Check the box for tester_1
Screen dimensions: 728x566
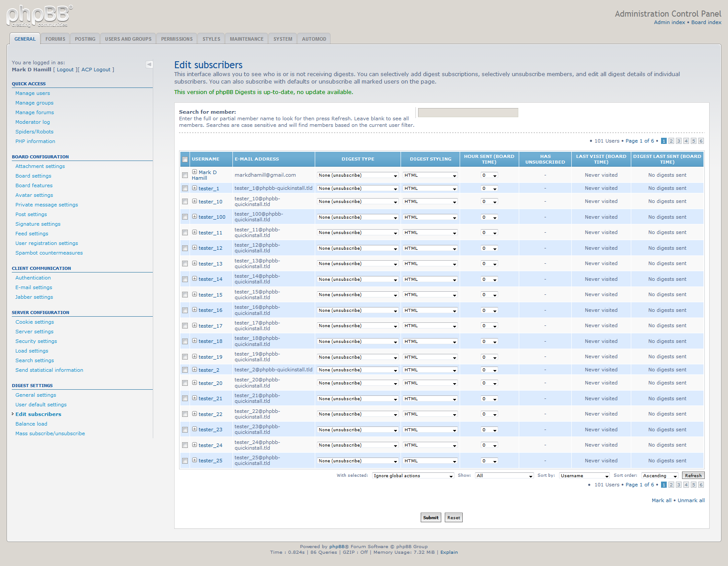pos(185,189)
